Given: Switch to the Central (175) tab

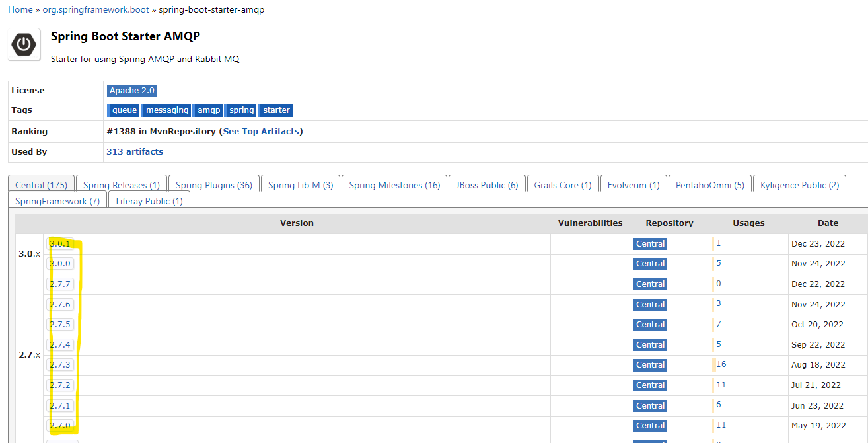Looking at the screenshot, I should click(41, 185).
